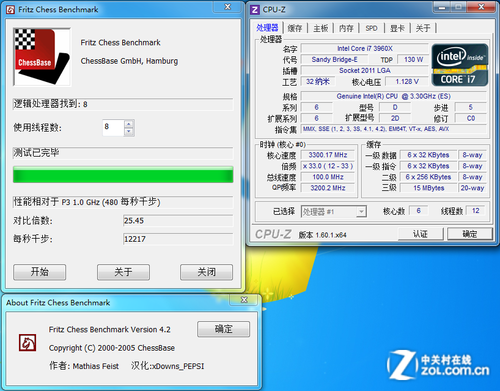Click the 逻辑处理器找到: 8 text
Screen dimensions: 500x391
(x=50, y=104)
